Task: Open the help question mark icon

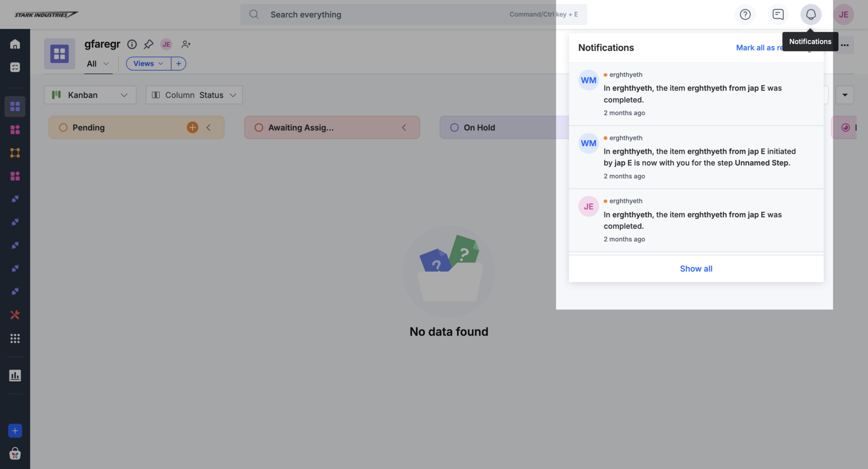Action: tap(745, 15)
